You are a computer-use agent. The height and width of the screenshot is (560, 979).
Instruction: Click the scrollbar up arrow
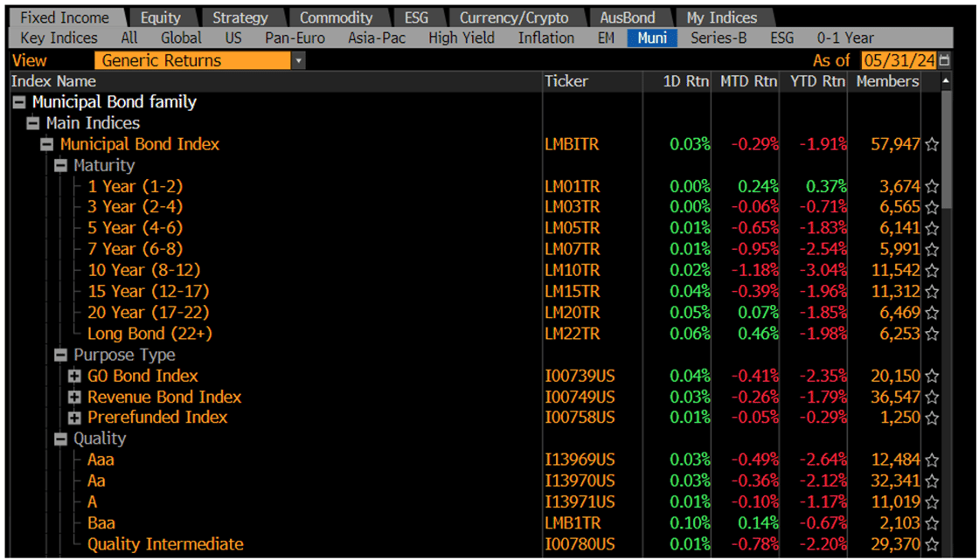tap(946, 80)
